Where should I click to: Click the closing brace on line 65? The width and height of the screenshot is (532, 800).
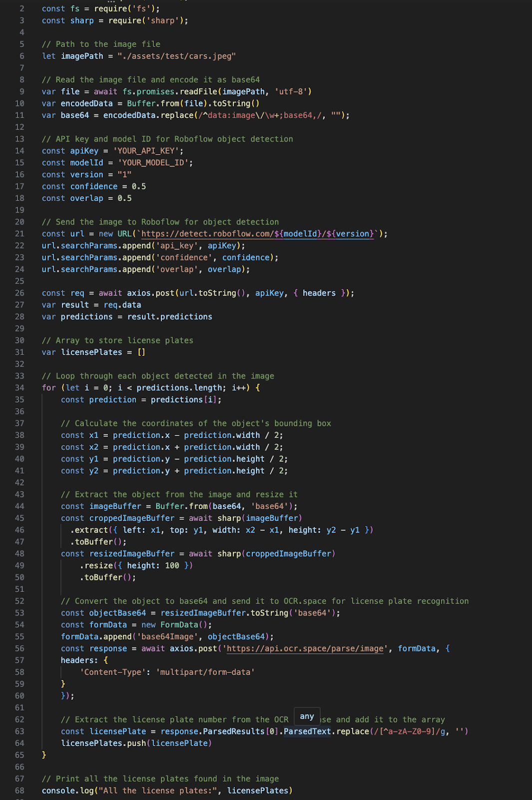click(x=44, y=755)
